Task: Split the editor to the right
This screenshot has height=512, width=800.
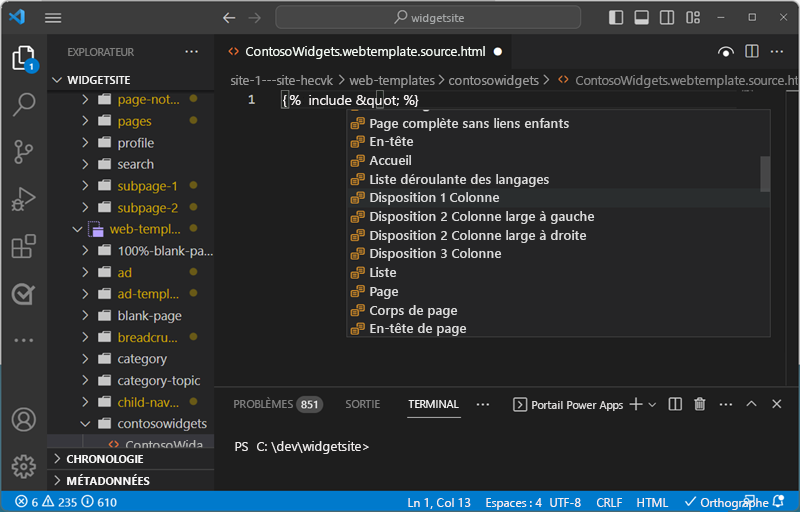Action: click(752, 52)
